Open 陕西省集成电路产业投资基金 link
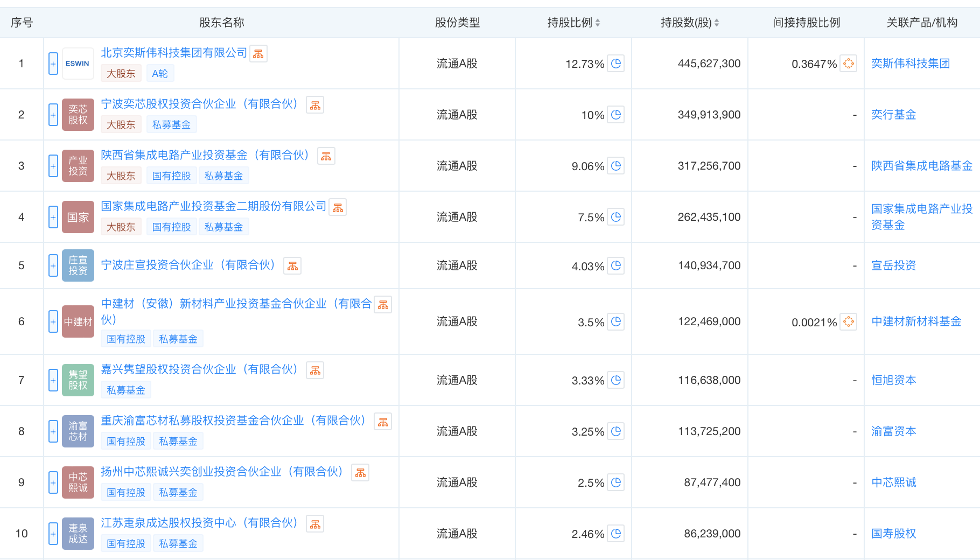 tap(205, 155)
